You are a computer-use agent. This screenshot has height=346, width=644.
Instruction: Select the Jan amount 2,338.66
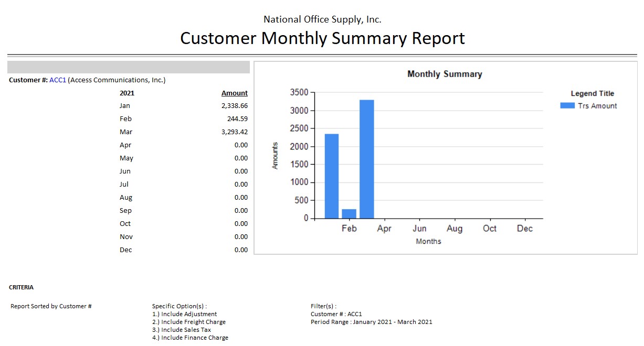click(234, 106)
